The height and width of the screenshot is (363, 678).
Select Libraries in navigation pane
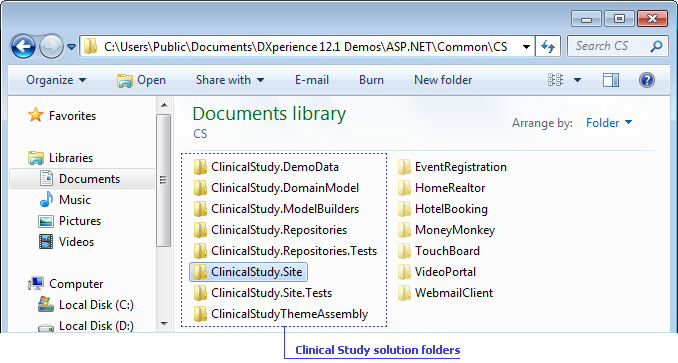(61, 158)
